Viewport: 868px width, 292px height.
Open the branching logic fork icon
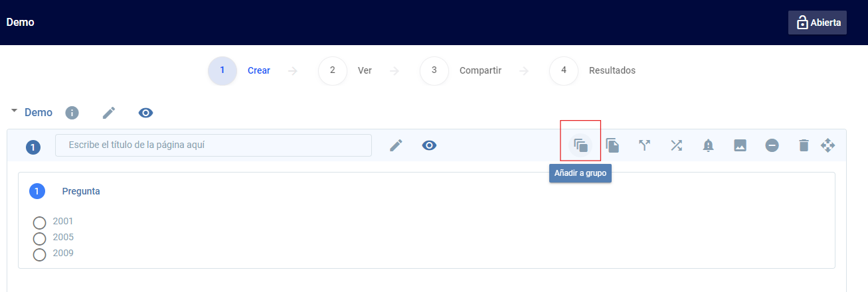pos(644,145)
